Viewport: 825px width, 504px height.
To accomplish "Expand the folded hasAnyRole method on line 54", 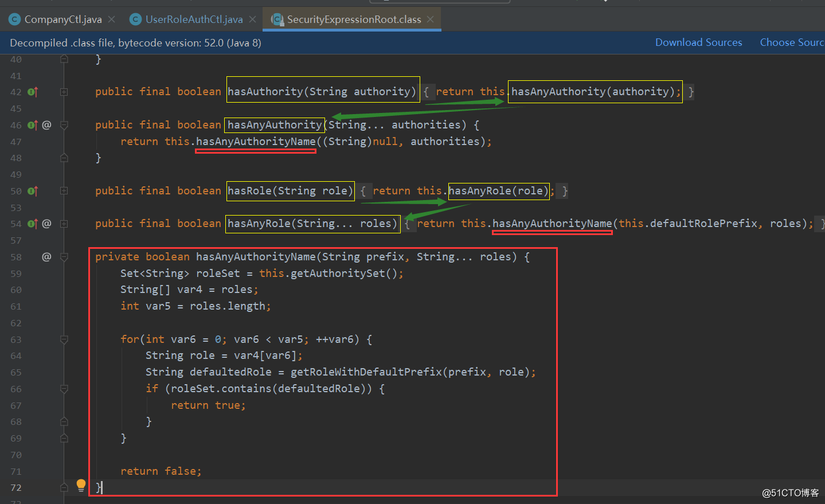I will [64, 224].
